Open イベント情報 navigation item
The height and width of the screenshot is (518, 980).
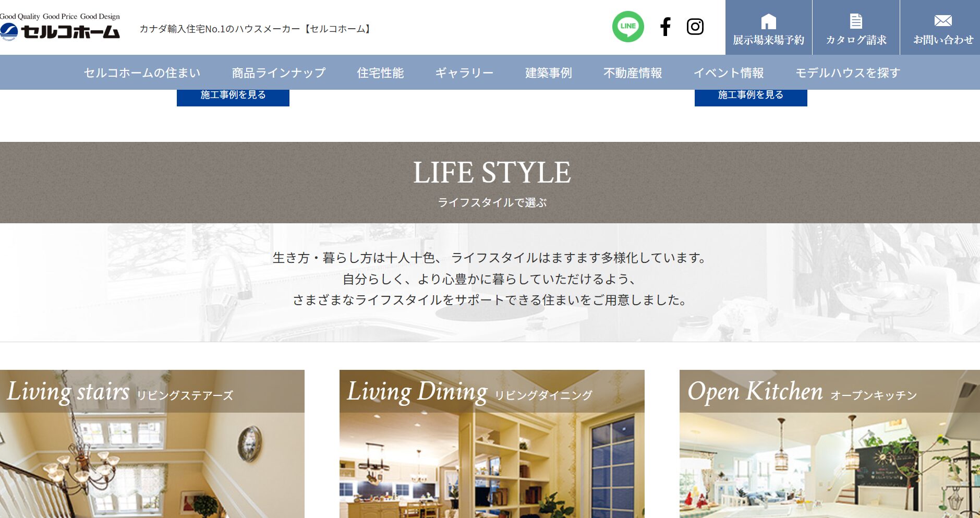pyautogui.click(x=729, y=73)
